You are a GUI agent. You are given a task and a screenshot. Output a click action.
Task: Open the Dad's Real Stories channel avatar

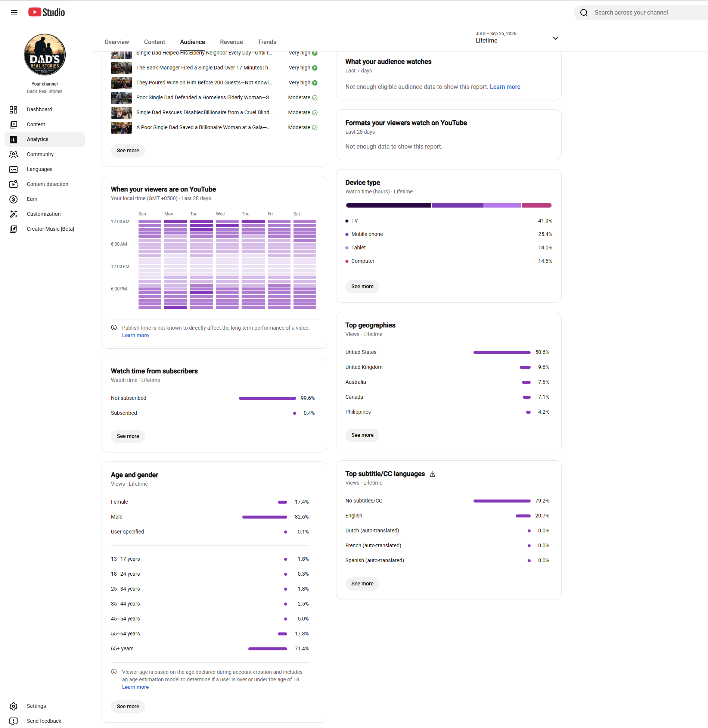44,55
